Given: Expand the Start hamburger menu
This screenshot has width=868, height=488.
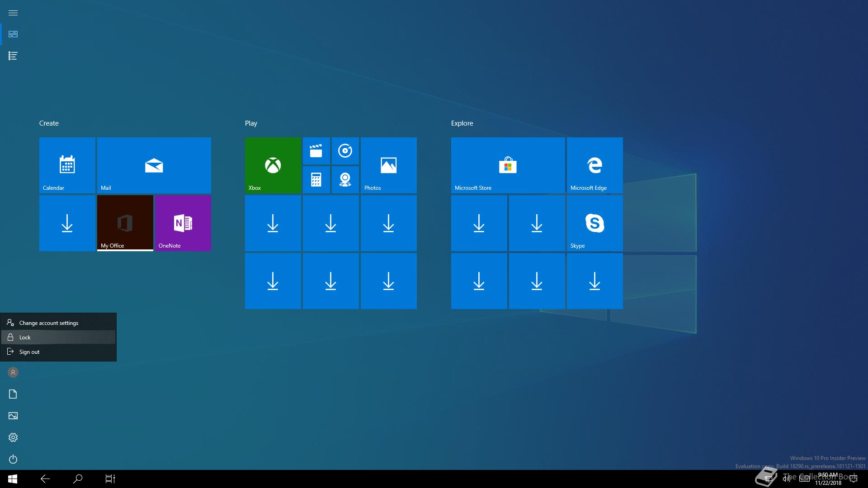Looking at the screenshot, I should (x=13, y=13).
